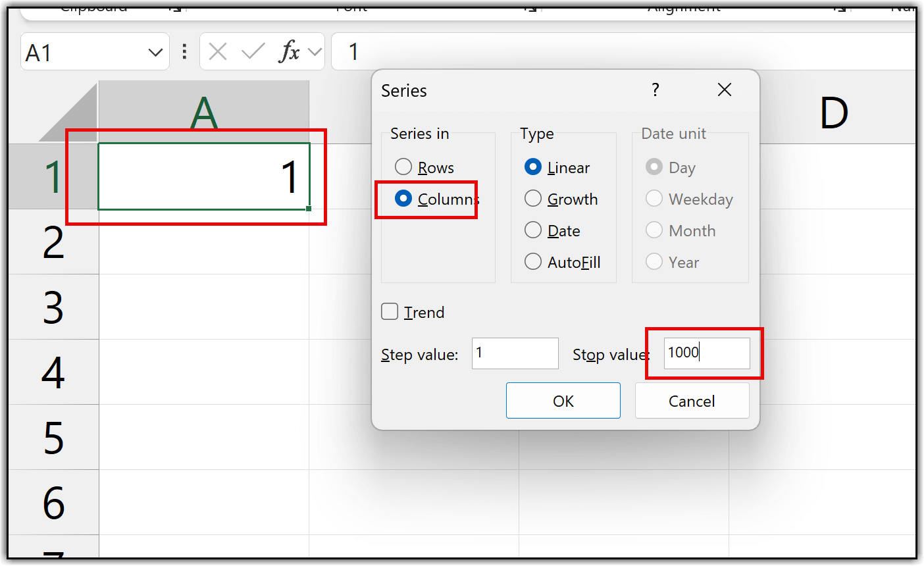Select the column A header
This screenshot has height=566, width=924.
[203, 113]
